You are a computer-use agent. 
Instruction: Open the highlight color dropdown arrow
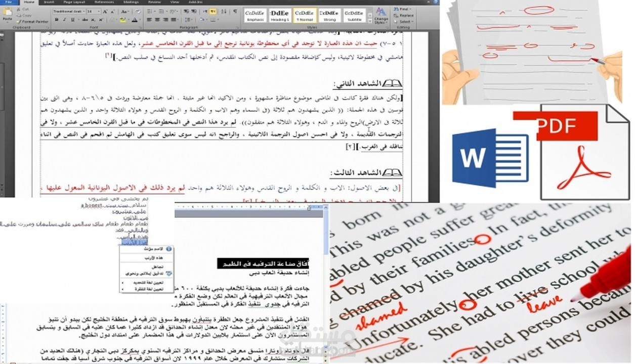(129, 20)
